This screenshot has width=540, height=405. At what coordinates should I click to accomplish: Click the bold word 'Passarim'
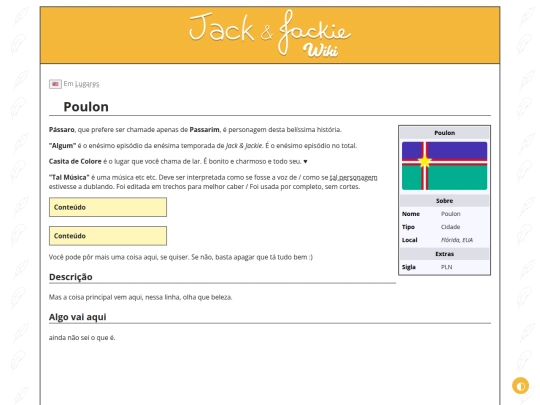point(204,130)
